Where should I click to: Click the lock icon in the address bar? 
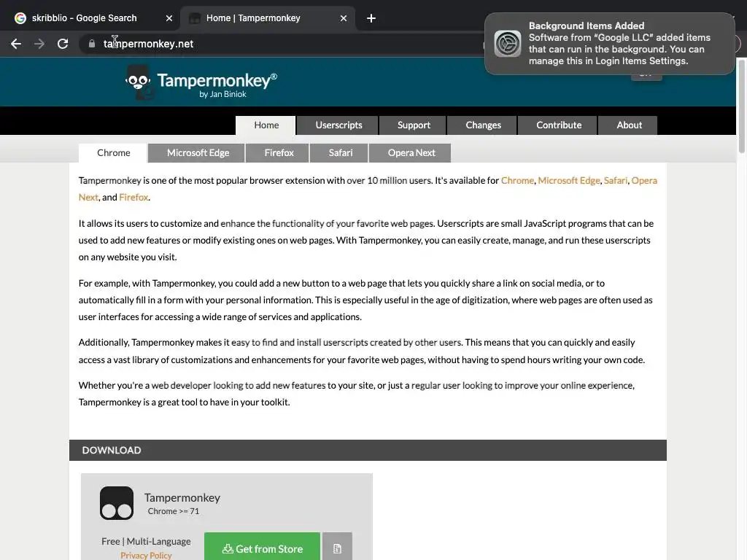click(x=91, y=44)
